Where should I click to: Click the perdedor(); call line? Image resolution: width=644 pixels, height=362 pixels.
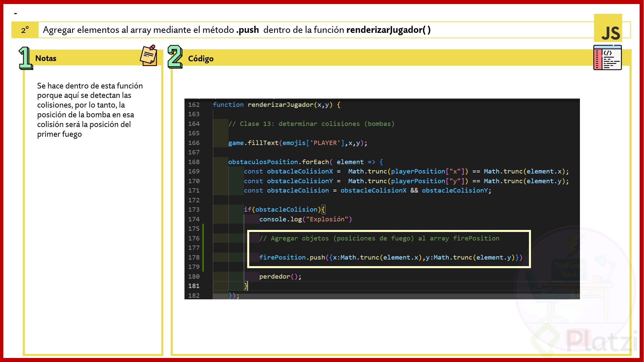[280, 277]
